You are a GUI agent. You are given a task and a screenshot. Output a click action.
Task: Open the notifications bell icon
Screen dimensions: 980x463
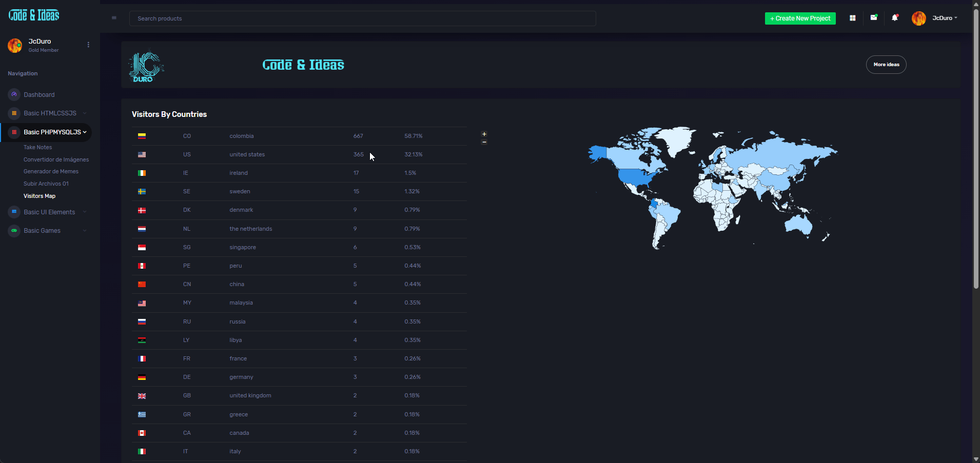pyautogui.click(x=895, y=18)
